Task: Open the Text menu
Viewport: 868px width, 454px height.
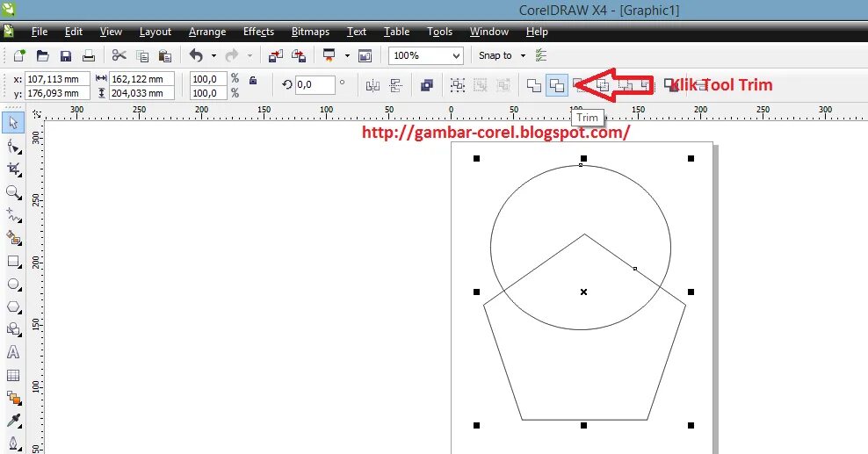Action: 357,32
